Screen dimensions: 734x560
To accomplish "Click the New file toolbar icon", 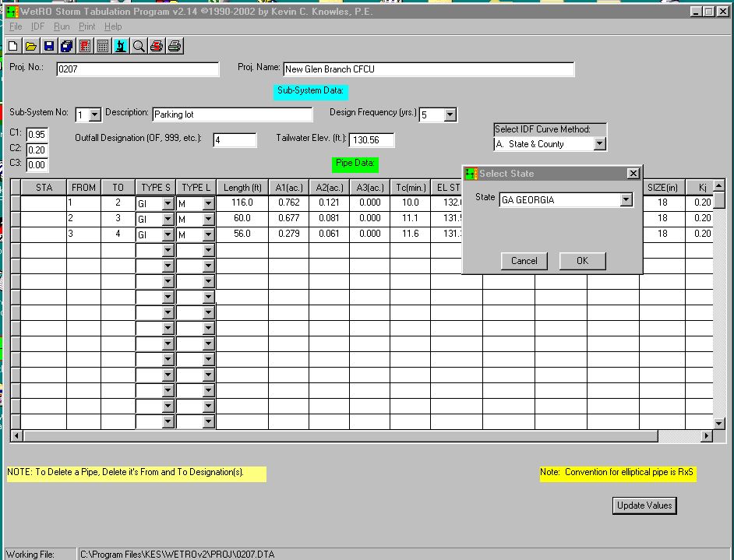I will (x=13, y=46).
